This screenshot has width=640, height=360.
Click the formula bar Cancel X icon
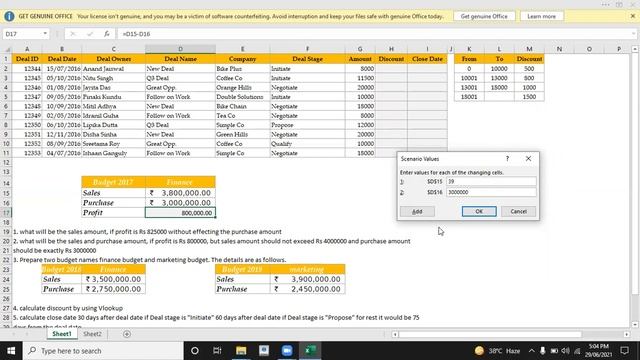(73, 34)
